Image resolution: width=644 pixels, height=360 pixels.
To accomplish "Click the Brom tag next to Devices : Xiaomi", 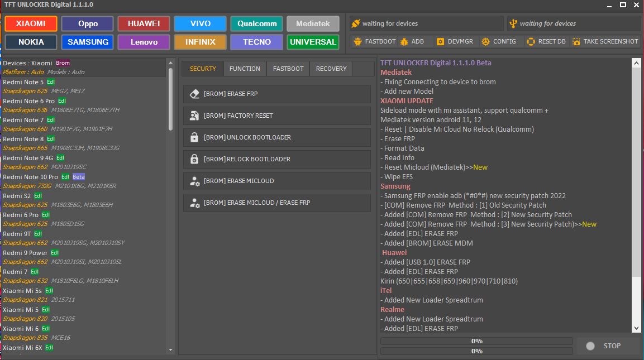I will point(63,63).
